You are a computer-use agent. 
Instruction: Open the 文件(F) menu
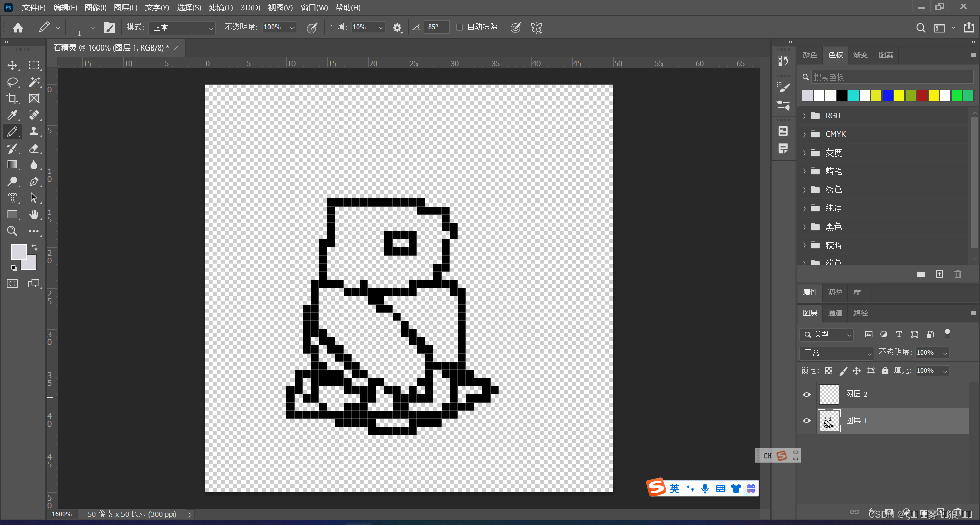coord(34,8)
